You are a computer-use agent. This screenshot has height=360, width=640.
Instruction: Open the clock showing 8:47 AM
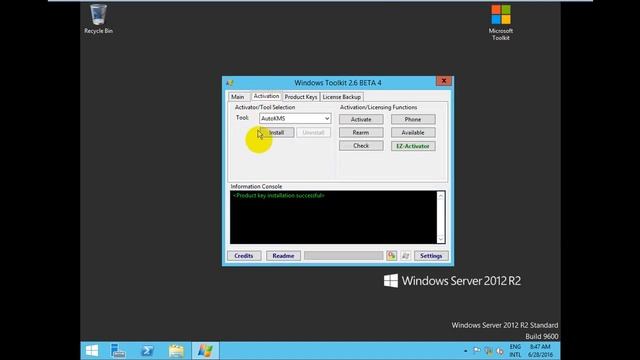click(540, 351)
